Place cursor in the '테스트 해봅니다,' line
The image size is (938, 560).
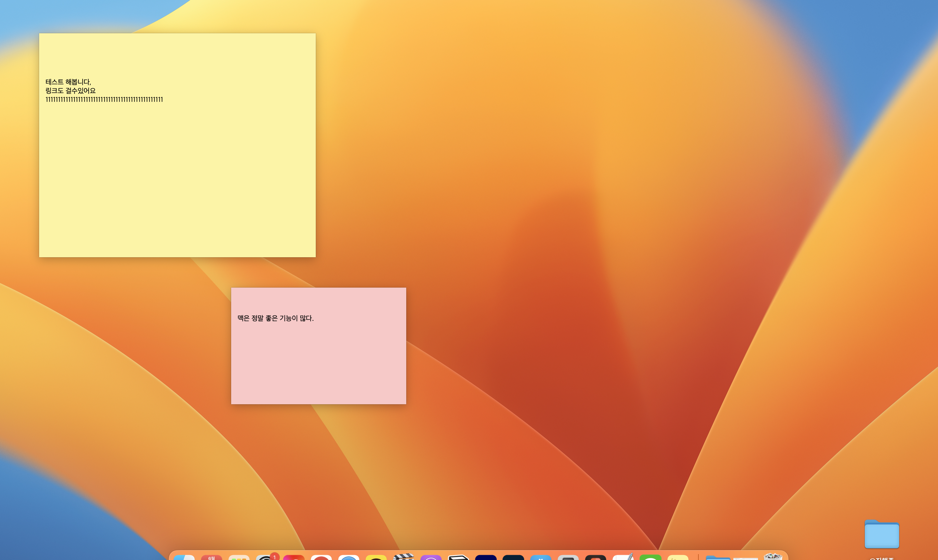tap(68, 82)
